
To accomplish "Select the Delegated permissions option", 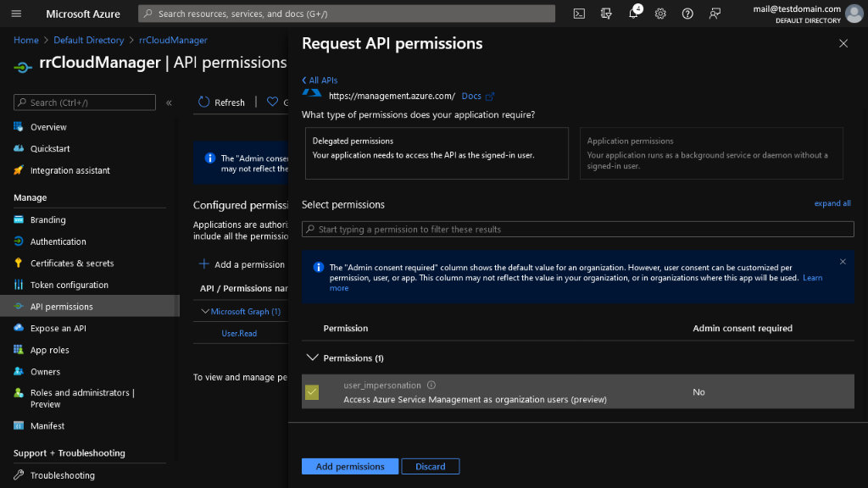I will coord(437,153).
